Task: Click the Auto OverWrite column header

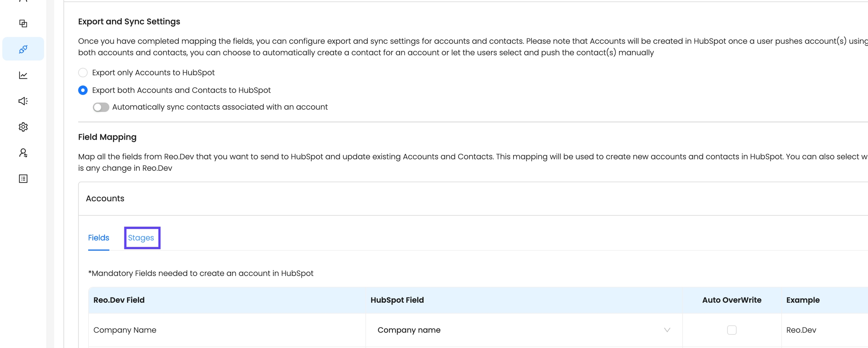Action: (732, 300)
